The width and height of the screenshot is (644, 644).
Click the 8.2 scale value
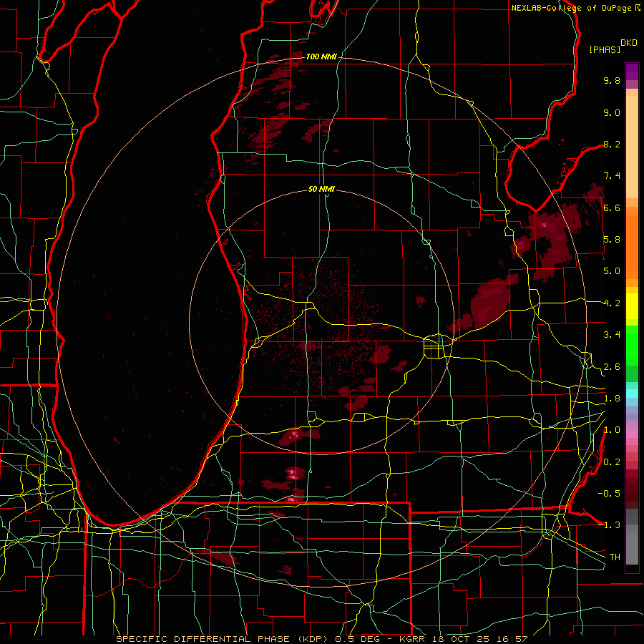click(612, 144)
